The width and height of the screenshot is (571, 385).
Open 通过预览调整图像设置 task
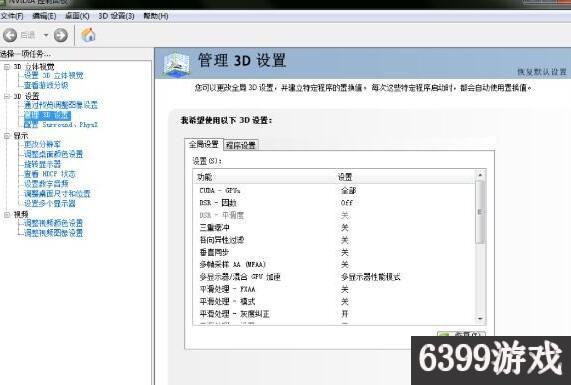pyautogui.click(x=61, y=105)
